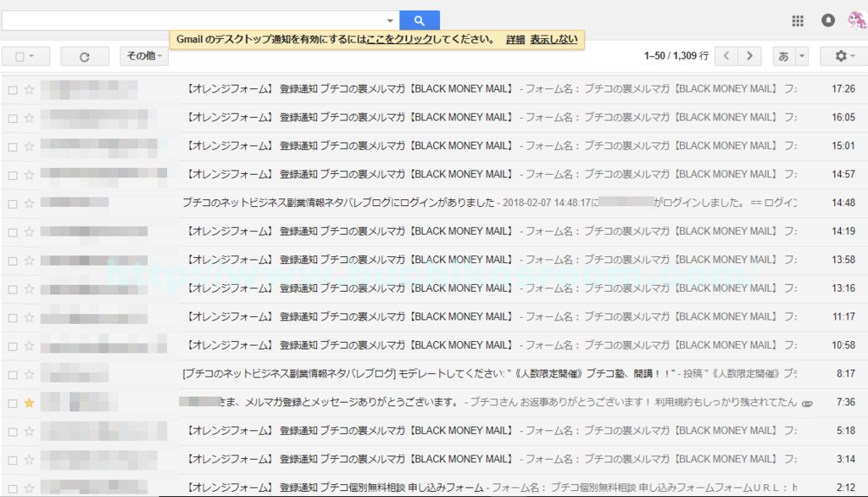This screenshot has height=497, width=868.
Task: Open the 14:48 login notification email
Action: click(x=434, y=203)
